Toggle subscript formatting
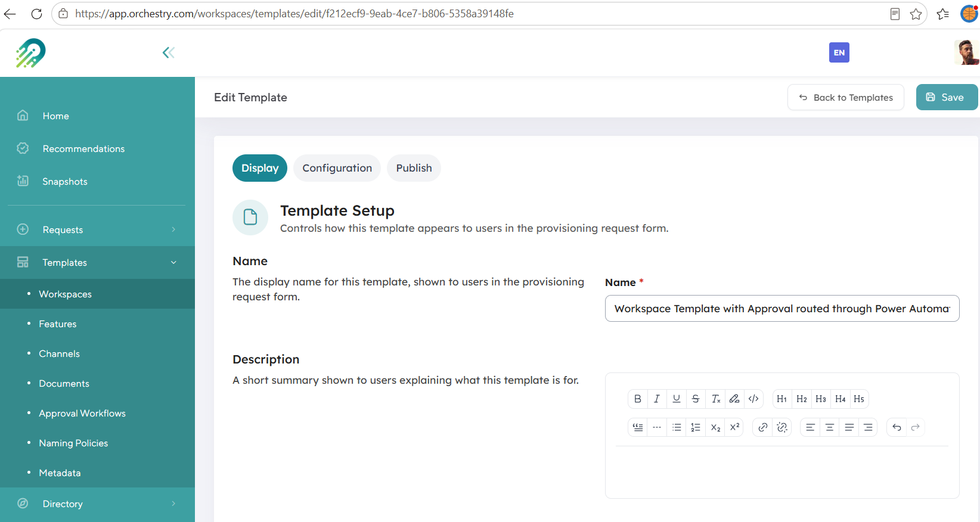This screenshot has height=522, width=980. pyautogui.click(x=715, y=427)
